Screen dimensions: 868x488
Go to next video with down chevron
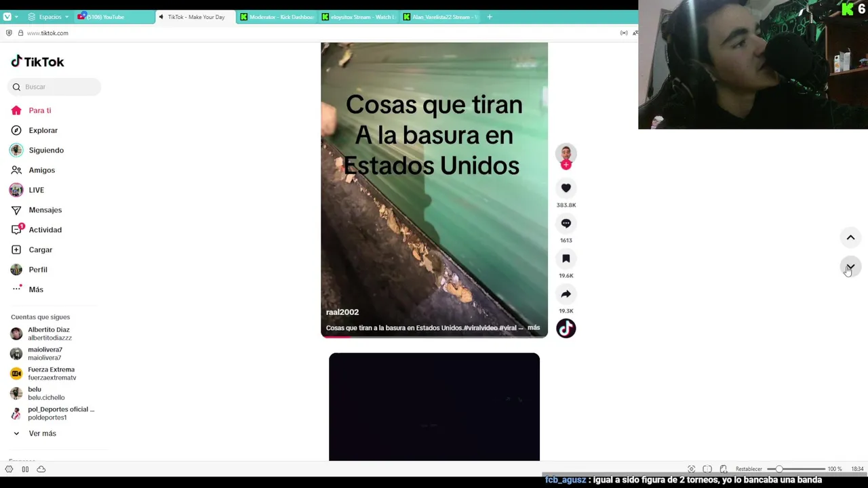(850, 266)
